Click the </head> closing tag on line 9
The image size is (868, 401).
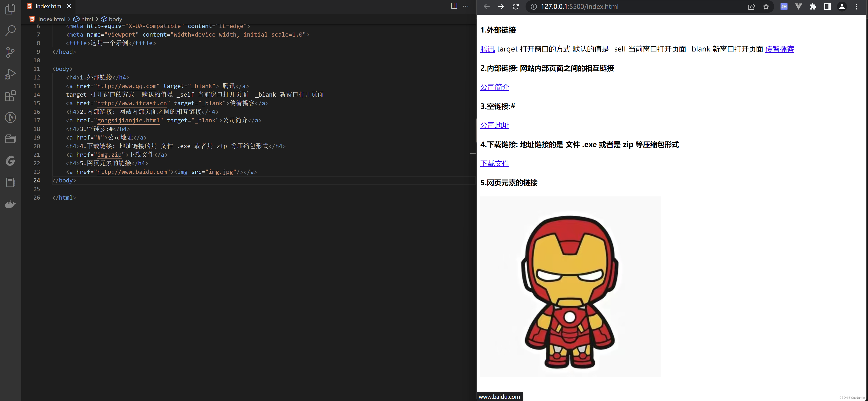(64, 52)
